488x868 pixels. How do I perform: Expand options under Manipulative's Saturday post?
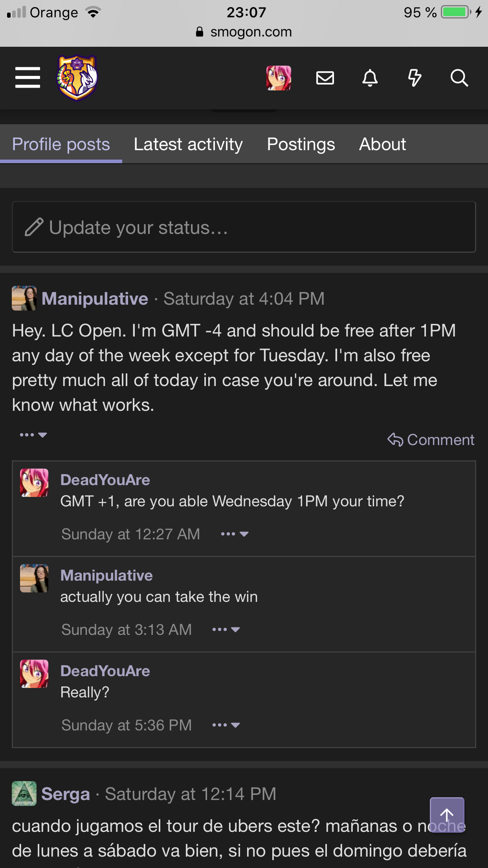click(x=33, y=435)
